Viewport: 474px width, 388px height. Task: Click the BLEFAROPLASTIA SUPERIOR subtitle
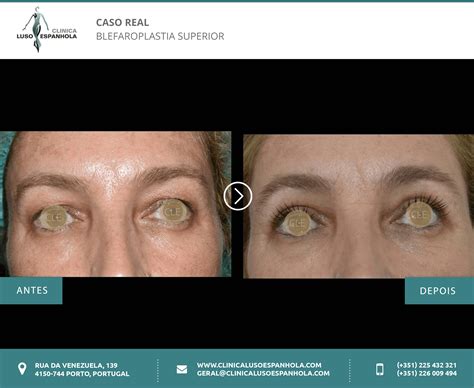coord(160,36)
